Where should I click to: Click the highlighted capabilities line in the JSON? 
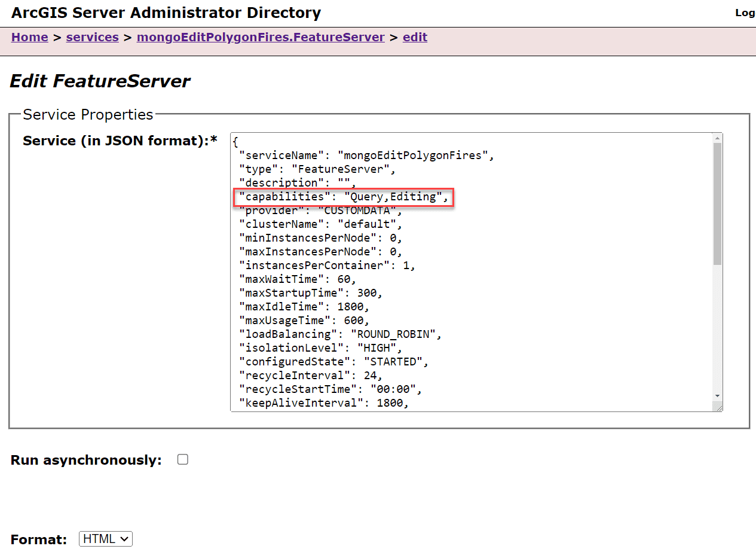click(x=343, y=196)
